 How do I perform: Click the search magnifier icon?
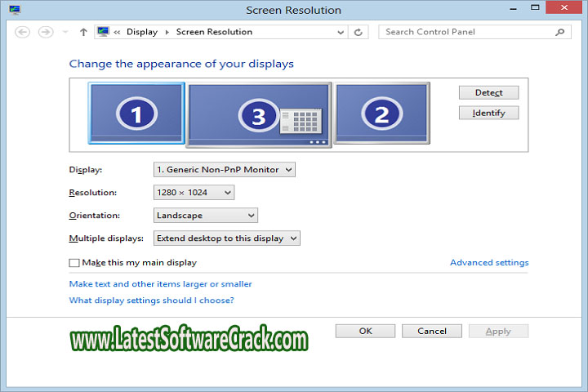[x=560, y=32]
